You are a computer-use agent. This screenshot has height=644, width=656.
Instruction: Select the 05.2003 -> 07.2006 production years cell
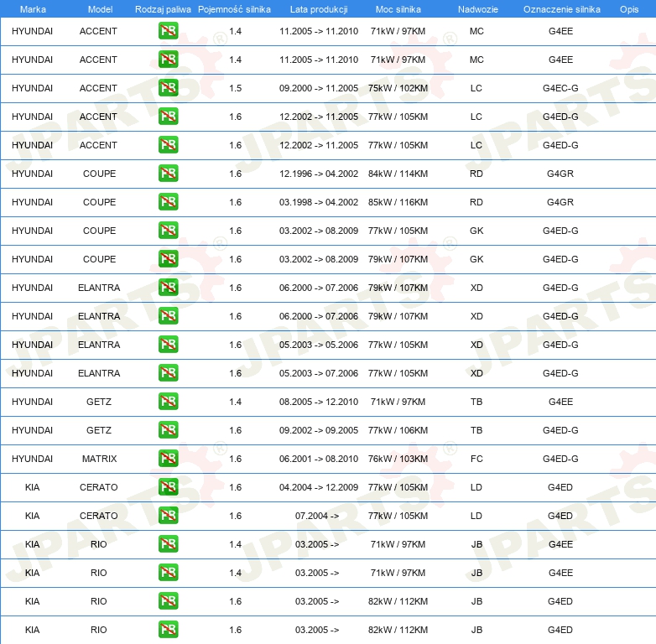[319, 373]
